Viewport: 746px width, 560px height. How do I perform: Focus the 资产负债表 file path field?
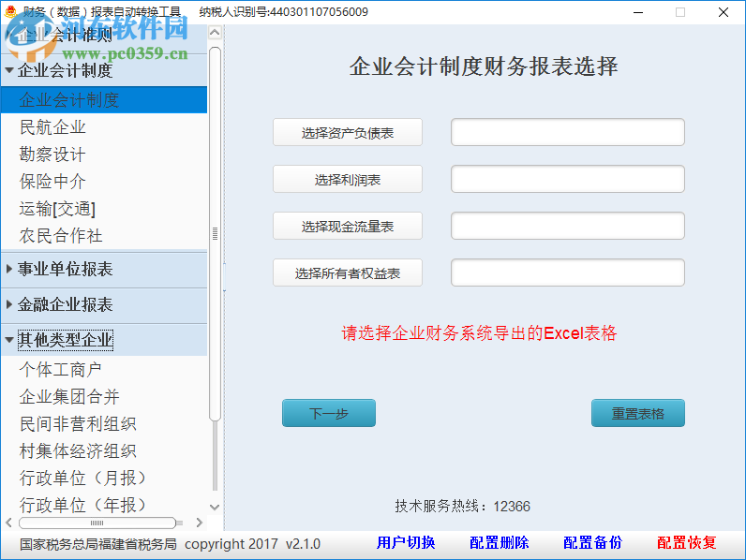[568, 132]
